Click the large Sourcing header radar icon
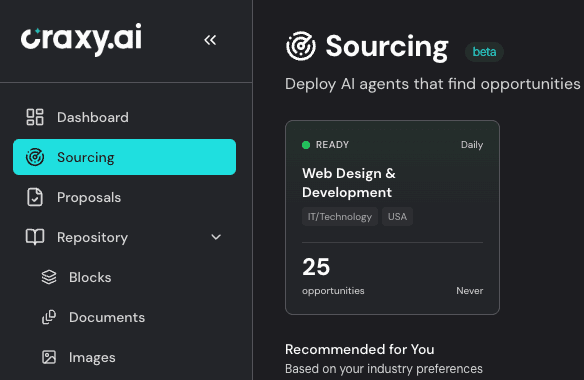The height and width of the screenshot is (380, 584). click(301, 46)
